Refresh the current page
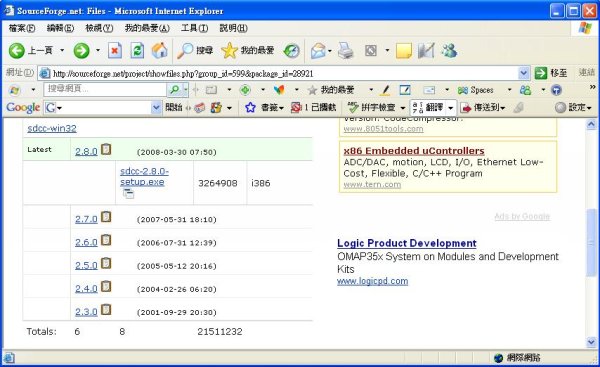Viewport: 600px width, 367px height. click(x=137, y=51)
